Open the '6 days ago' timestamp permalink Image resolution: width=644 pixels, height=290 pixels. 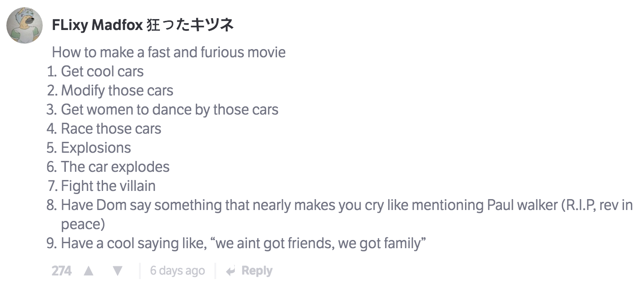(x=177, y=271)
